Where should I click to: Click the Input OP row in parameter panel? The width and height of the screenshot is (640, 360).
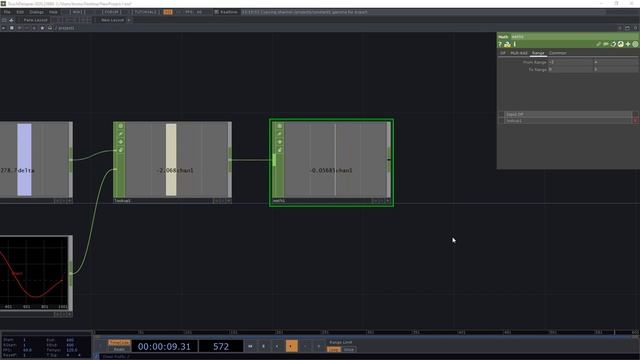click(x=568, y=114)
